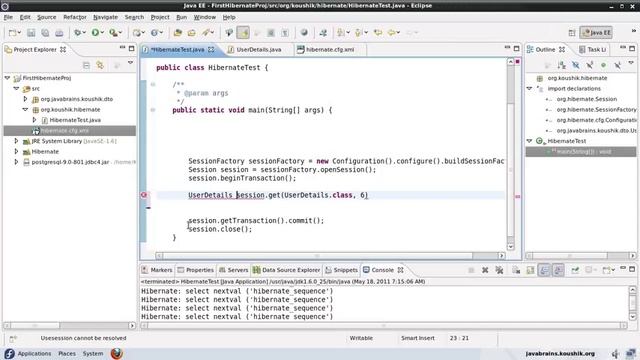Expand the Hibernate library node
This screenshot has width=640, height=360.
(16, 151)
